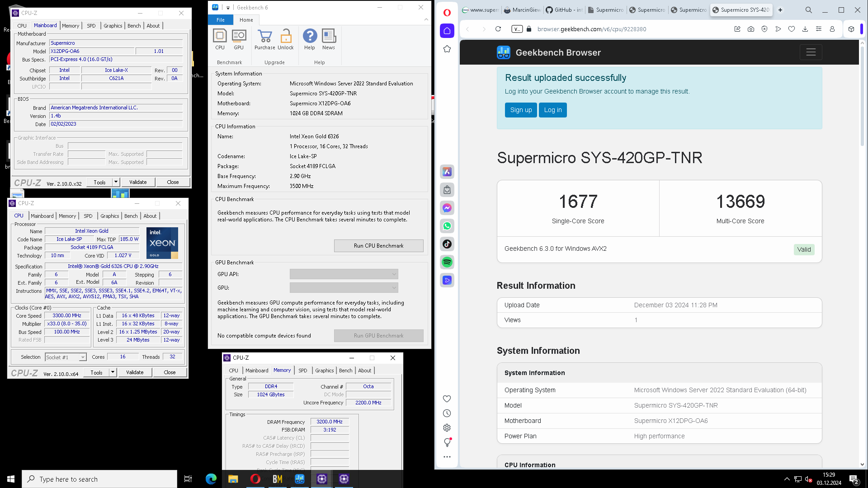
Task: Click the taskbar clock showing 15:29
Action: click(x=829, y=479)
